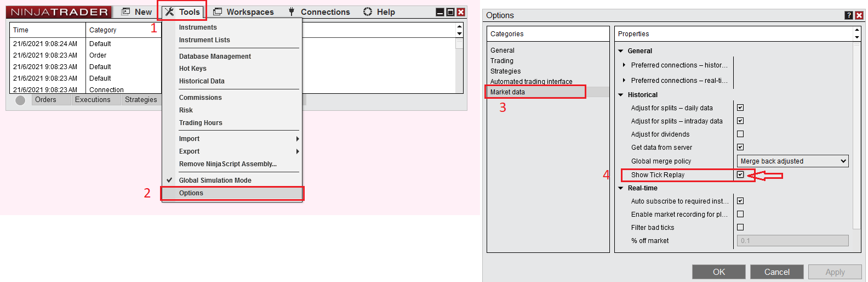Enable Adjust for dividends checkbox
Screen dimensions: 868x282
click(740, 134)
